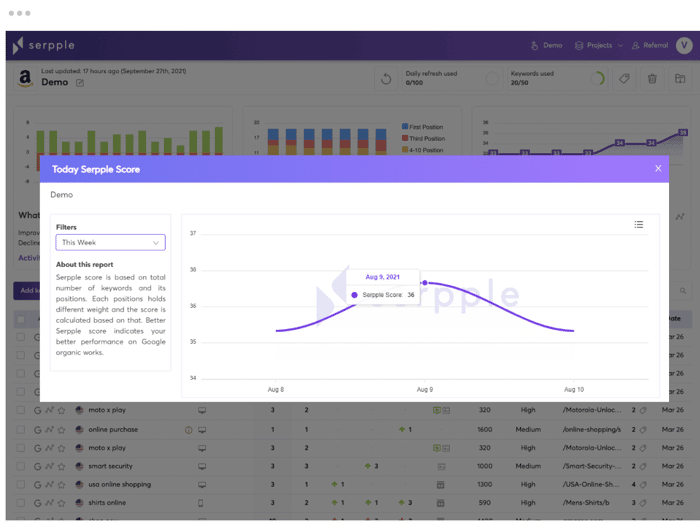Open the This Week filter dropdown
The height and width of the screenshot is (526, 700).
click(111, 242)
